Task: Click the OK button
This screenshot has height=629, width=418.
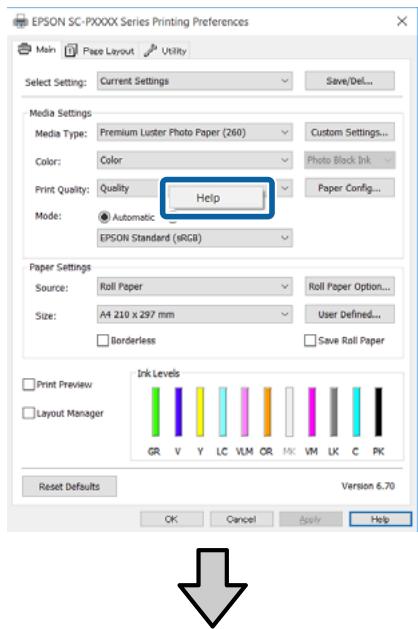Action: coord(172,519)
